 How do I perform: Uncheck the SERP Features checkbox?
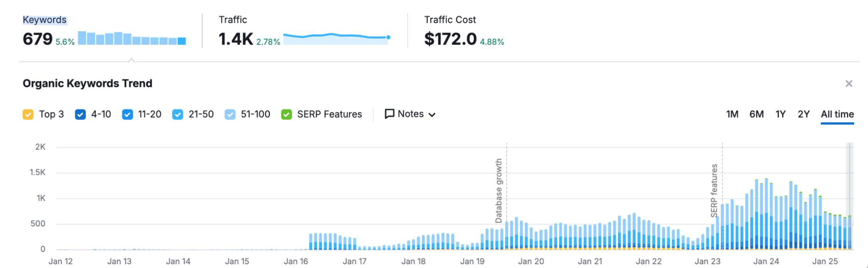tap(287, 115)
